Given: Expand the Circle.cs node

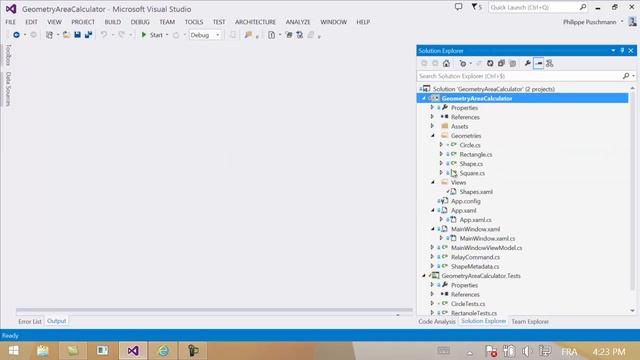Looking at the screenshot, I should (x=441, y=145).
